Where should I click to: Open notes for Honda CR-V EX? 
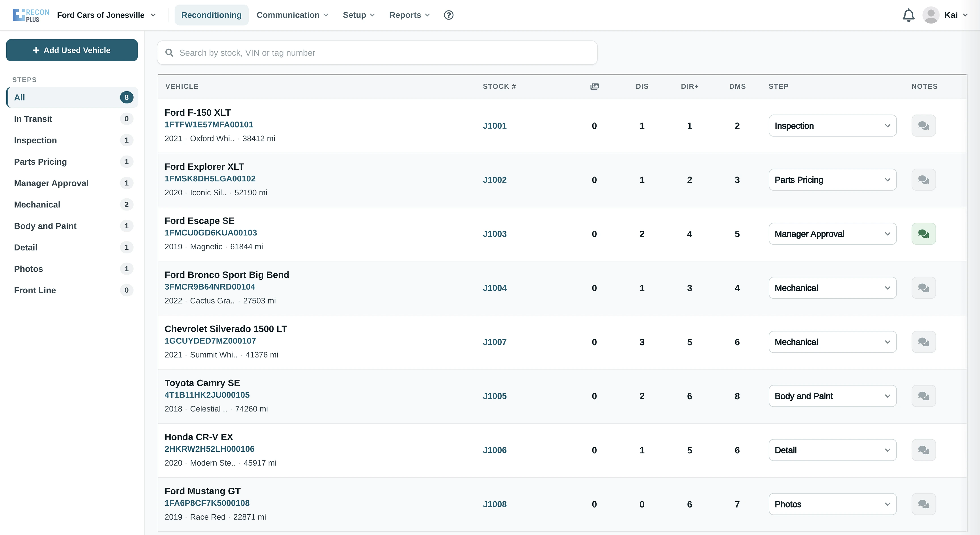coord(923,450)
